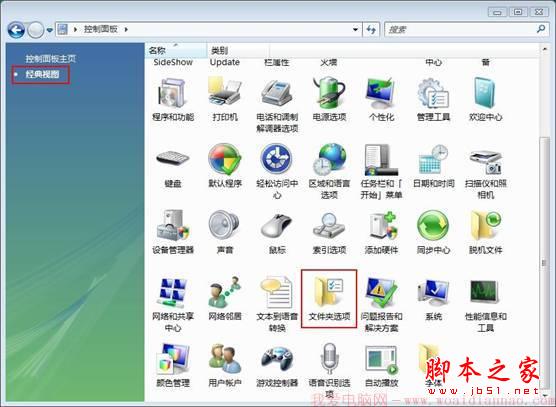This screenshot has height=407, width=556.
Task: Open Performance Information and Tools (性能信息和工具)
Action: click(485, 305)
